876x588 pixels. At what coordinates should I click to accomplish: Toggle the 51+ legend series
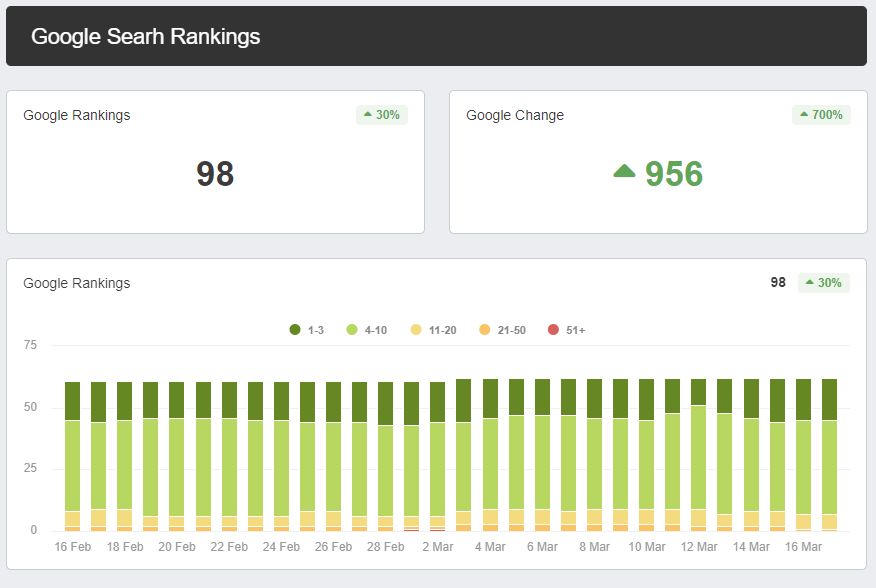566,330
